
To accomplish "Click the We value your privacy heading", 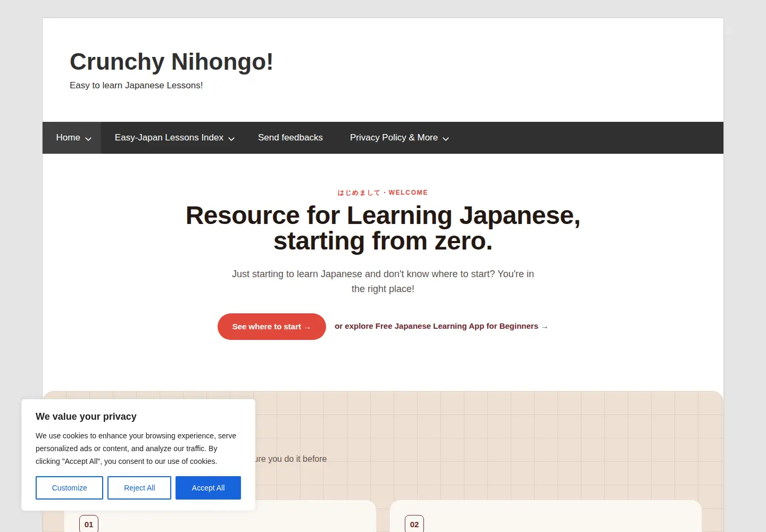I will coord(86,417).
